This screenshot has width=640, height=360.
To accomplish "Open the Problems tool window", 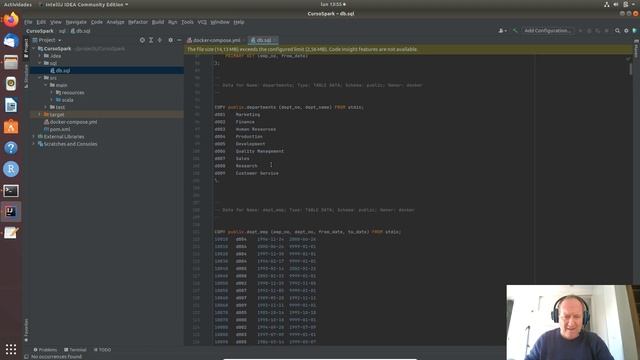I will point(45,350).
